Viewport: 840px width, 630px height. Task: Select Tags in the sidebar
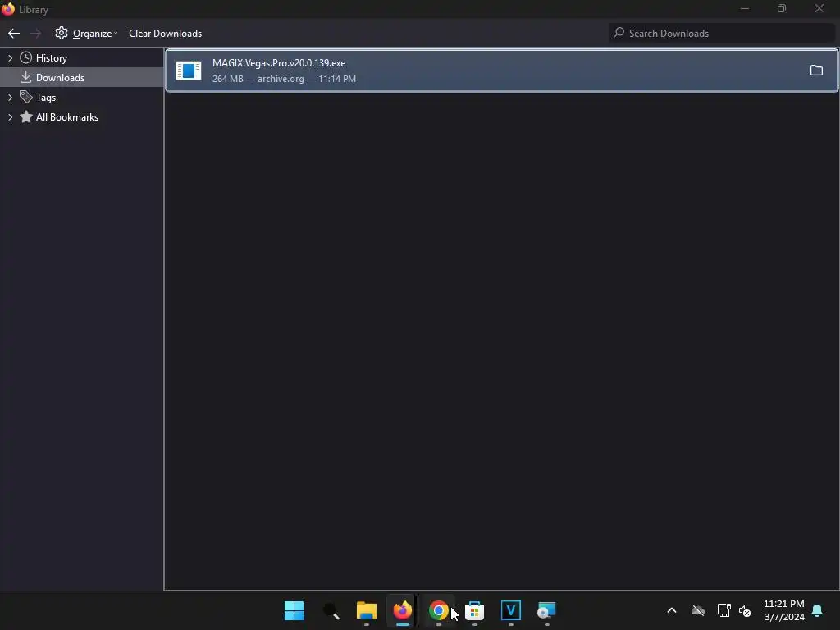[46, 98]
